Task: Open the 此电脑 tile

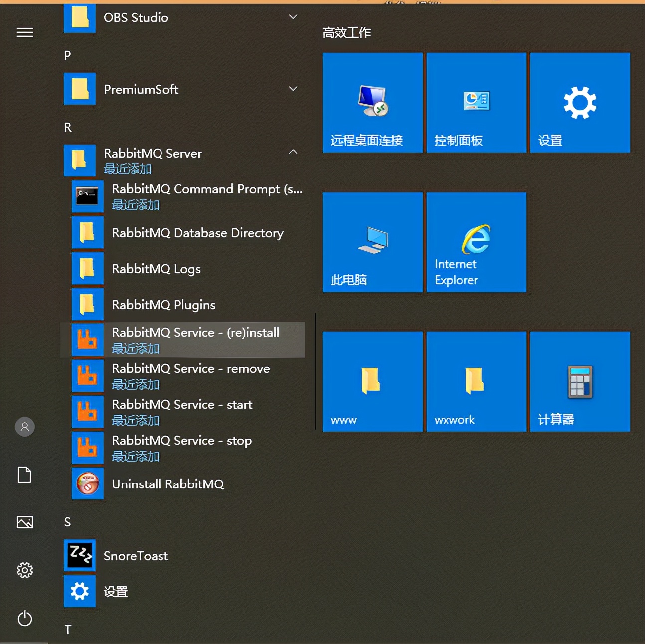Action: (x=373, y=242)
